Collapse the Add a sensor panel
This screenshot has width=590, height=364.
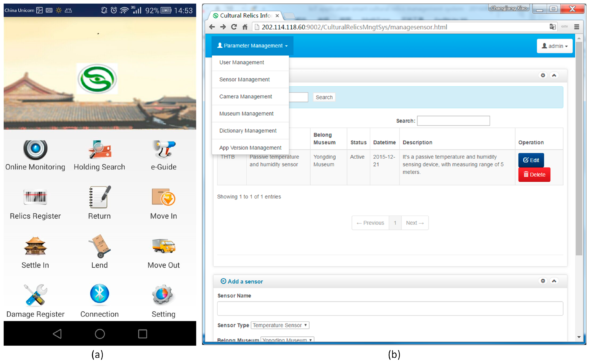[x=554, y=281]
